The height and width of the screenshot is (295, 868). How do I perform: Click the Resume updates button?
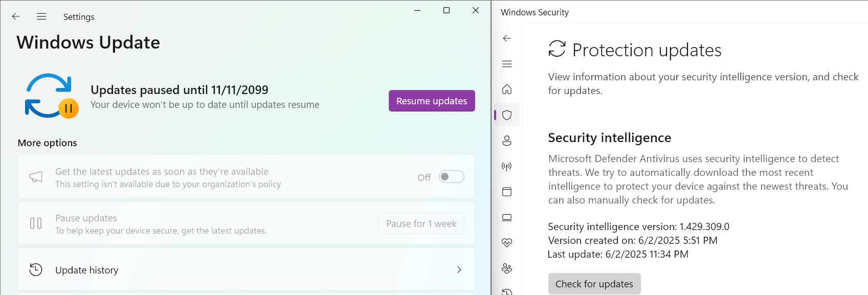pyautogui.click(x=432, y=101)
